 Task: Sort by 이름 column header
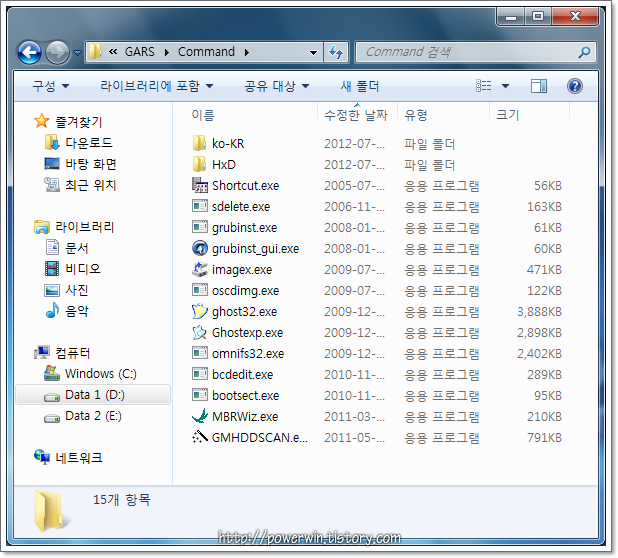point(203,115)
